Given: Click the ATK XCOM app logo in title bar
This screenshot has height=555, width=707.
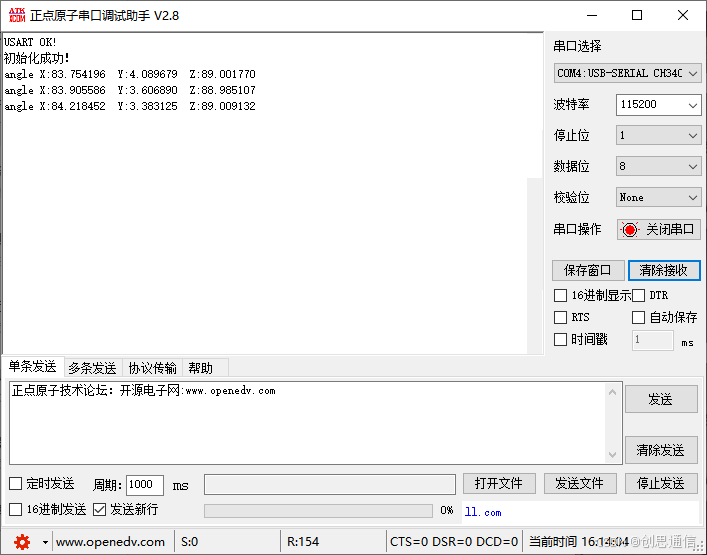Looking at the screenshot, I should tap(17, 15).
